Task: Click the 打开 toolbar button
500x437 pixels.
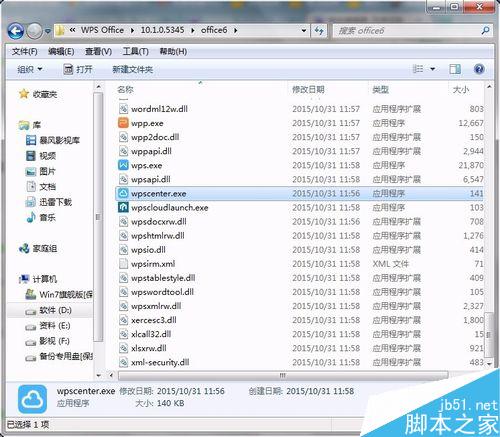Action: click(x=78, y=69)
